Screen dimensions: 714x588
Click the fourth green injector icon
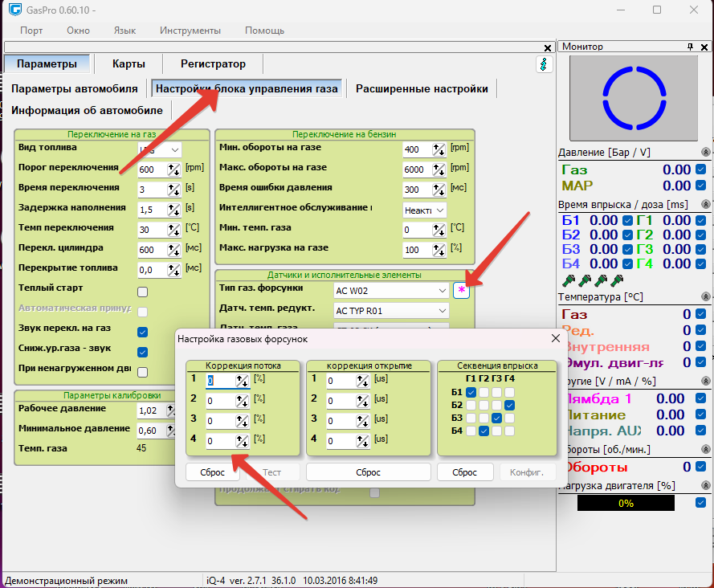617,280
